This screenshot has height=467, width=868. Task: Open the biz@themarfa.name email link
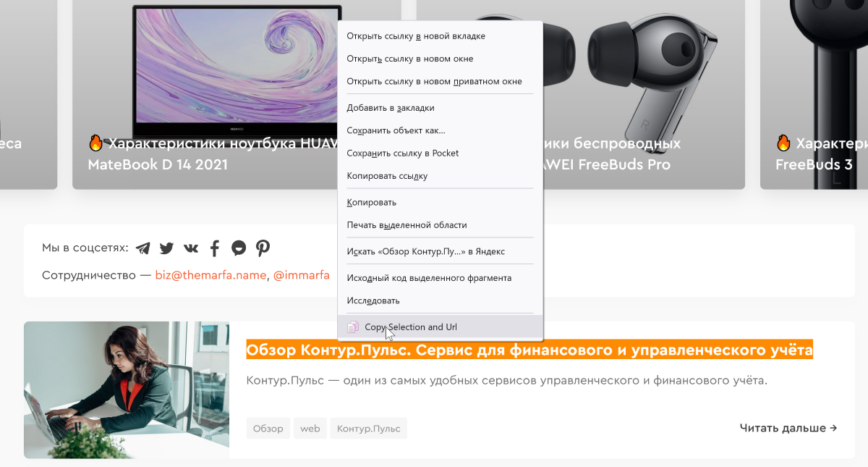click(x=211, y=275)
